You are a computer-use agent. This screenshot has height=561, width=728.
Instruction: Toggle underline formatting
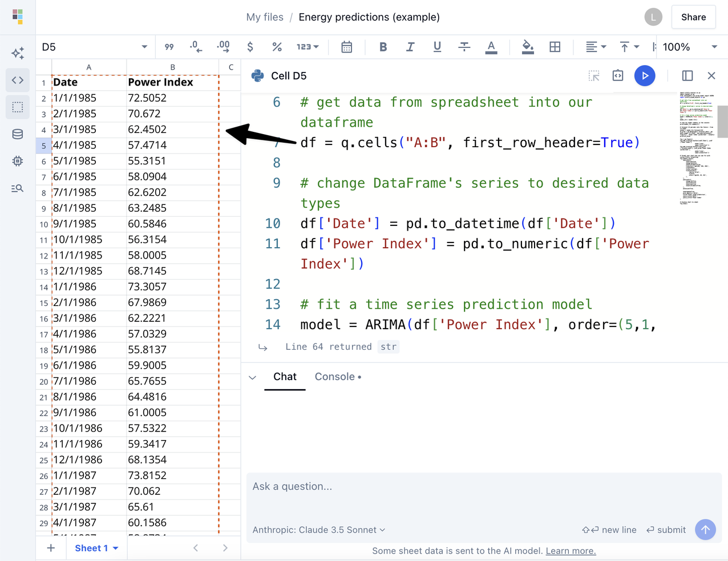(x=437, y=47)
